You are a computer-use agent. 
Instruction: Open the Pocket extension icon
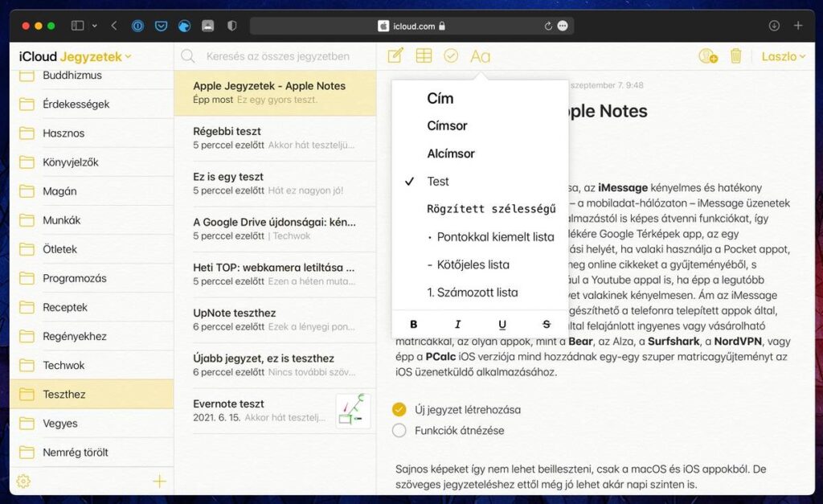click(x=161, y=26)
